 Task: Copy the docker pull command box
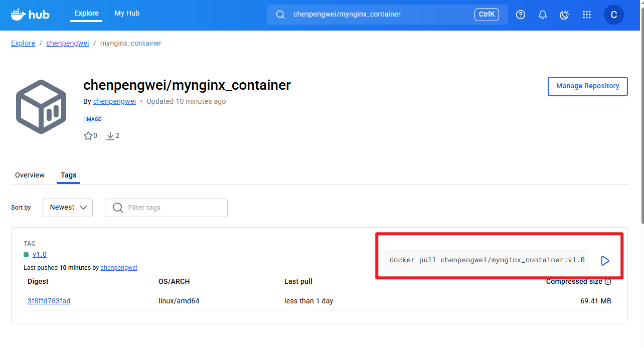click(487, 260)
